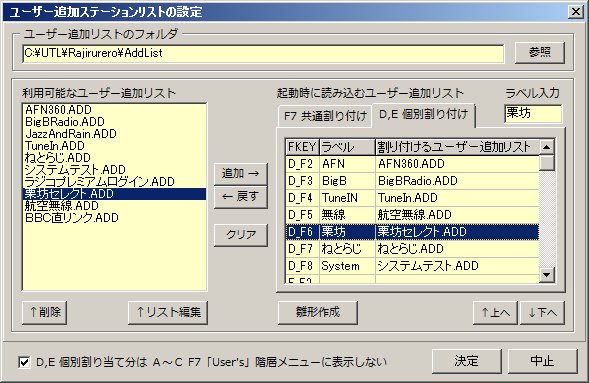Select TuneIn.ADD in available list
Image resolution: width=589 pixels, height=383 pixels.
point(114,146)
